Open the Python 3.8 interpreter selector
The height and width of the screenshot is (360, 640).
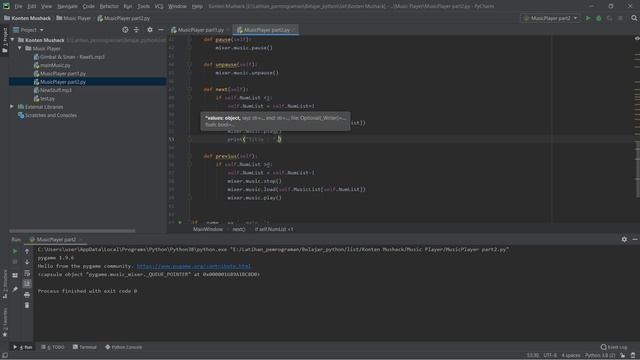(x=600, y=356)
